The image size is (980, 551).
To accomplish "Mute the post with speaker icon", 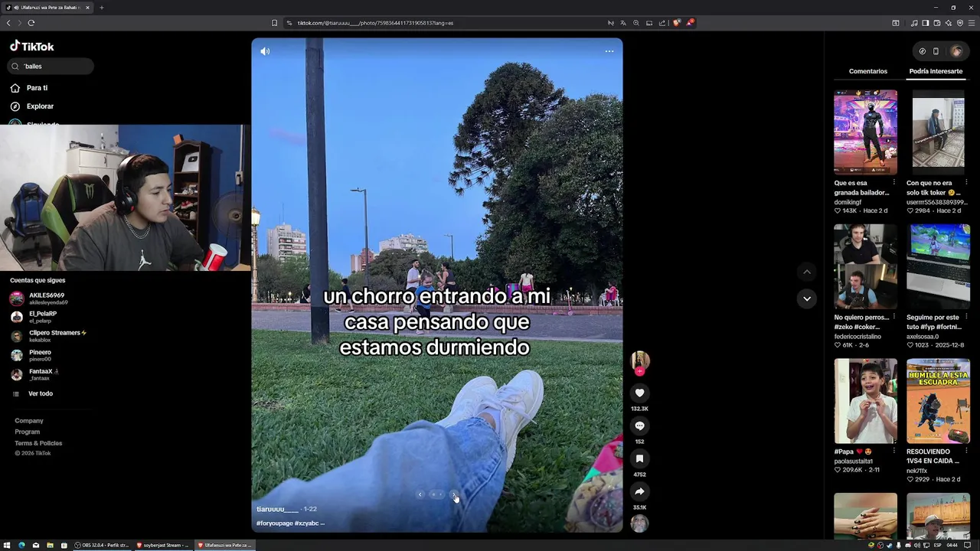I will [265, 51].
